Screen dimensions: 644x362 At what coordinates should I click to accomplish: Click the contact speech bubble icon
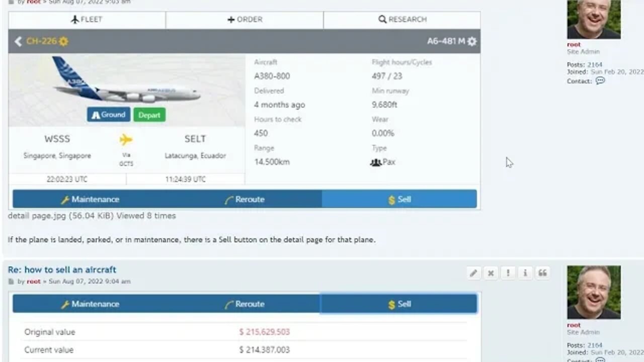click(x=600, y=81)
